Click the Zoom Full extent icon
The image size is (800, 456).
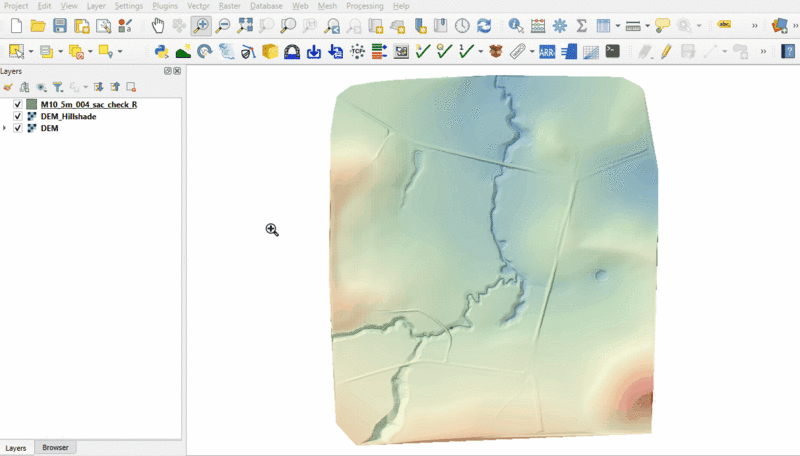(x=244, y=25)
